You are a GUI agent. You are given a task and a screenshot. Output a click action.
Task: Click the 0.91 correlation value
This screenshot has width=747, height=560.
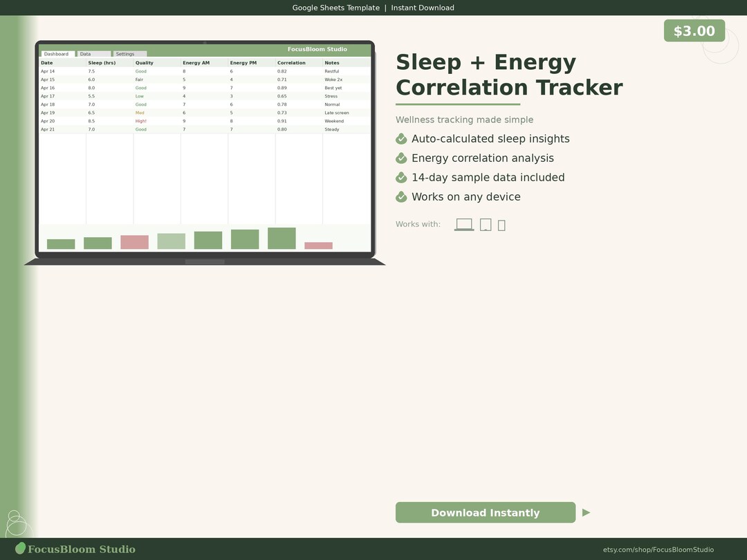(282, 121)
